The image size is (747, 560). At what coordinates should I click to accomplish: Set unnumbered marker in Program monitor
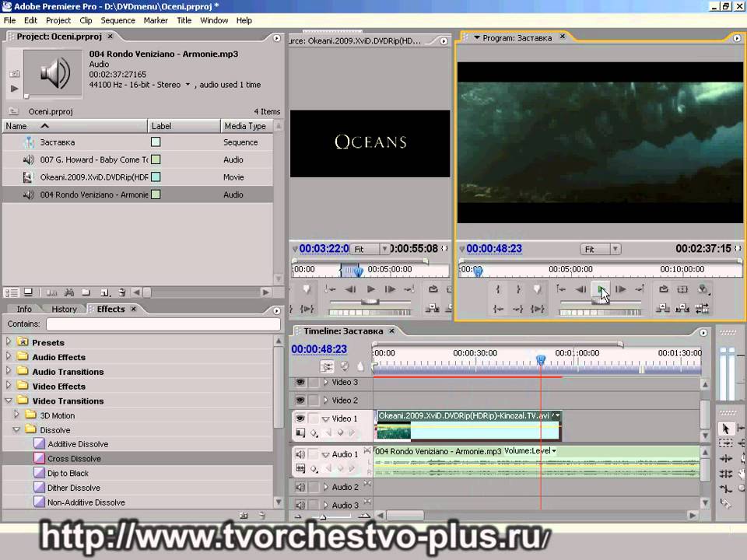click(x=538, y=289)
